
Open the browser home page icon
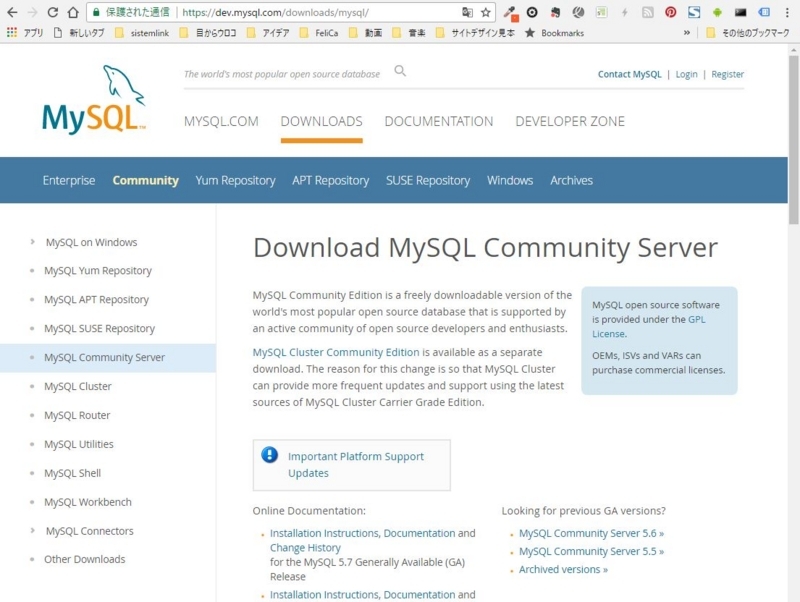pos(73,12)
